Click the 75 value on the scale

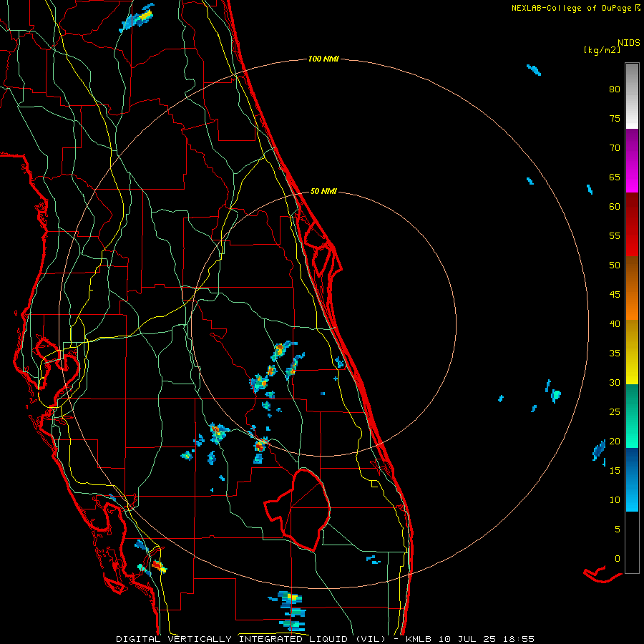(x=615, y=119)
